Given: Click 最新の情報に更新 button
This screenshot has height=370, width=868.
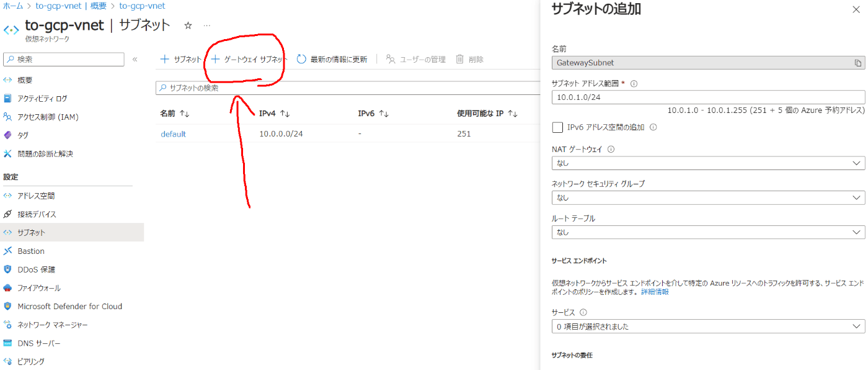Looking at the screenshot, I should 332,59.
